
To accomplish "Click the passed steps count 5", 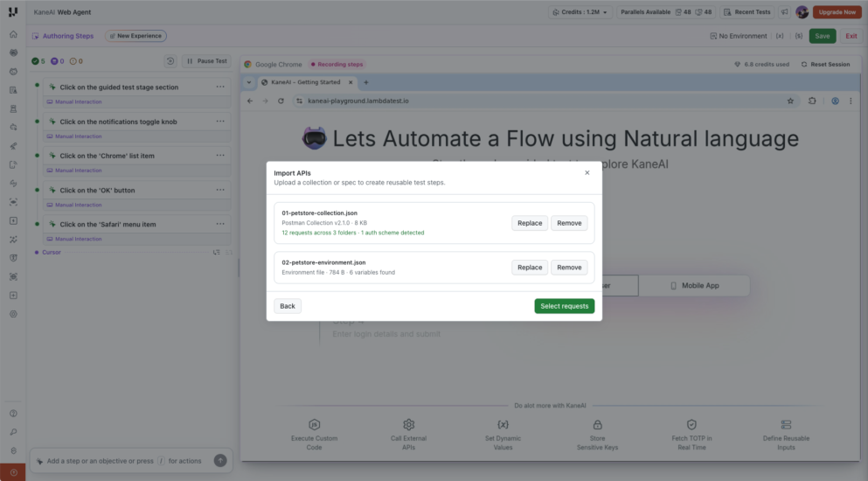I will [38, 61].
